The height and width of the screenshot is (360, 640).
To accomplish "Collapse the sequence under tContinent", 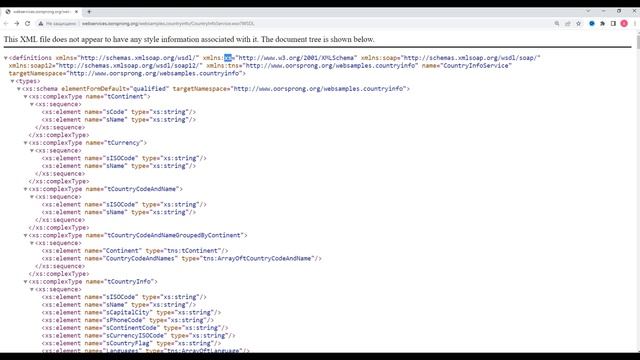I will point(32,104).
